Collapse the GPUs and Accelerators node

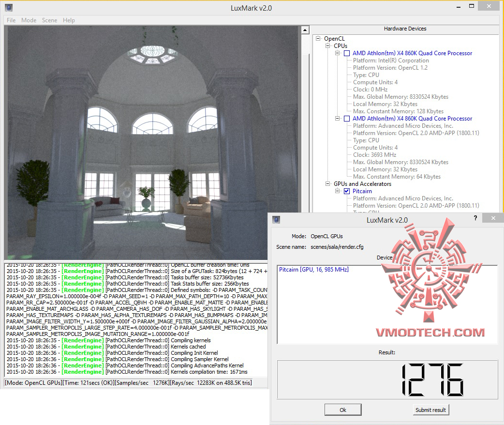[327, 184]
